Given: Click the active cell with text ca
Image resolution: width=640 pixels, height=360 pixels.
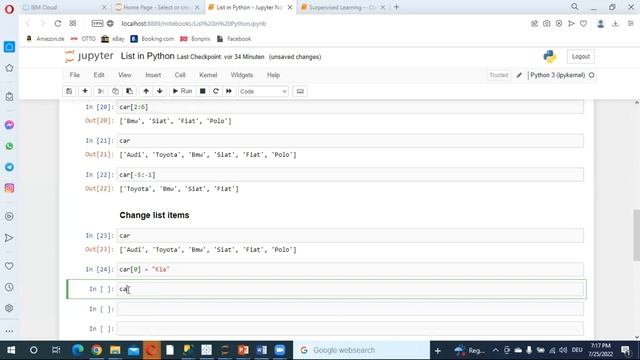Looking at the screenshot, I should [x=350, y=289].
